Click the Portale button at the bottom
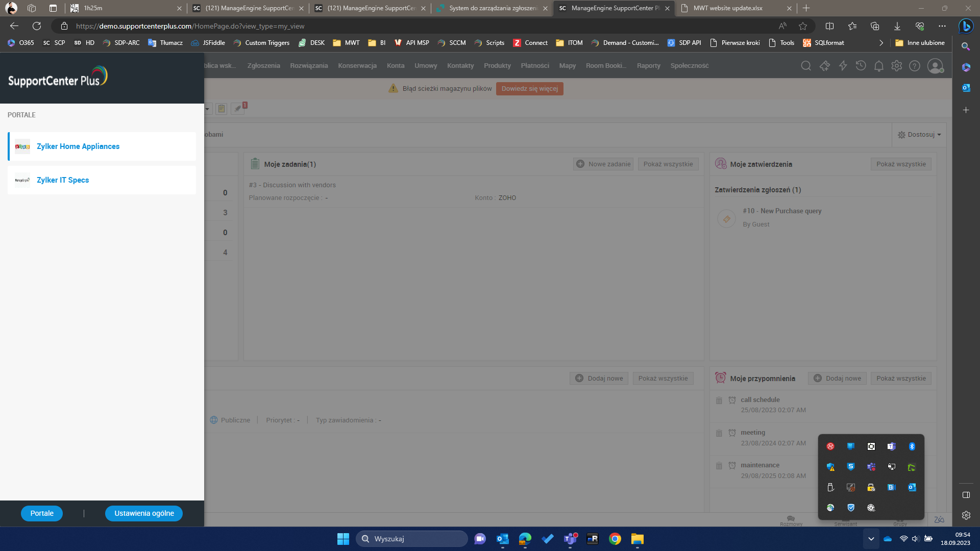Image resolution: width=980 pixels, height=551 pixels. point(42,513)
